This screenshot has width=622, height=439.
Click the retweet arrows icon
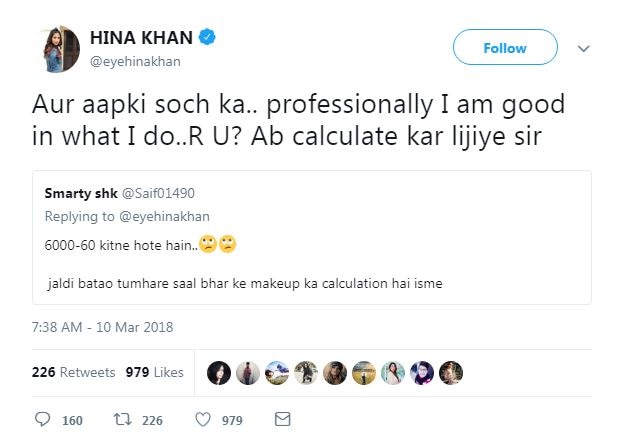[120, 420]
